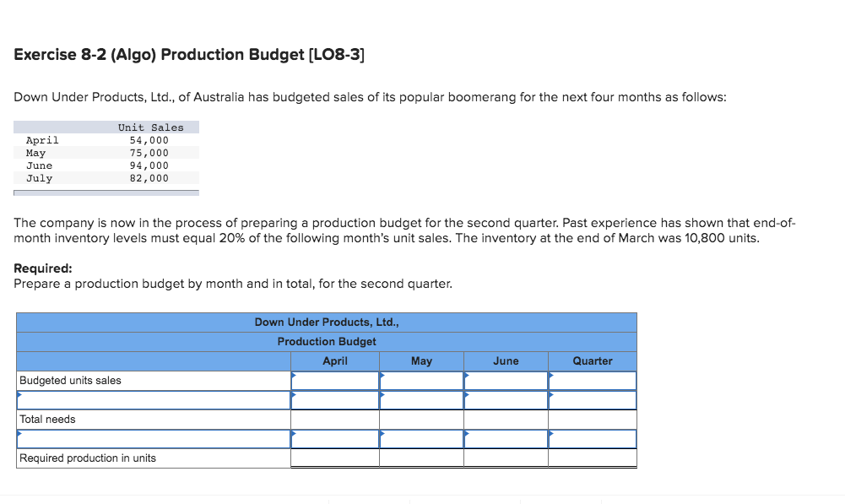Click the April column header
Screen dimensions: 845x504
tap(335, 360)
